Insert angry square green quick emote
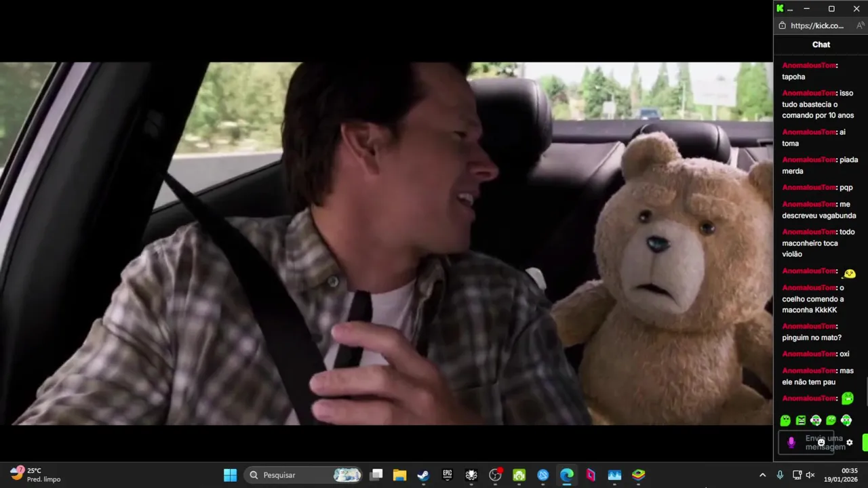 (801, 420)
